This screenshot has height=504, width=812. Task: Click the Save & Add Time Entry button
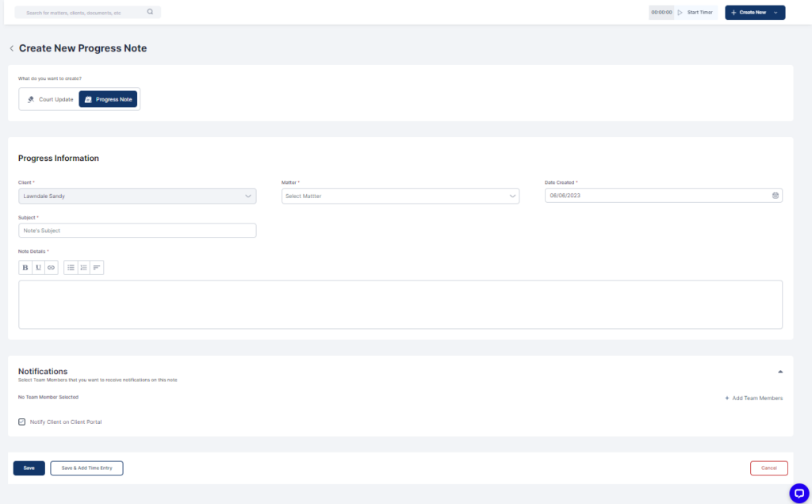point(86,468)
